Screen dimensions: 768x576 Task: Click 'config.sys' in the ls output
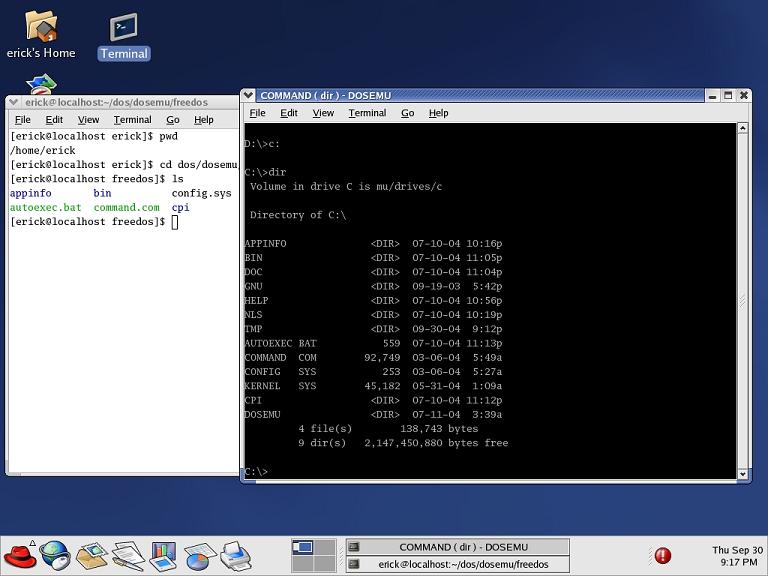point(201,193)
